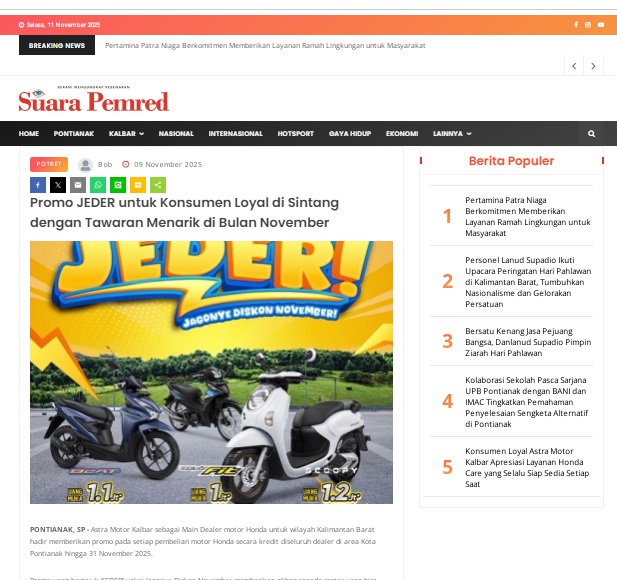The width and height of the screenshot is (617, 580).
Task: Share article on X (Twitter)
Action: pos(58,185)
